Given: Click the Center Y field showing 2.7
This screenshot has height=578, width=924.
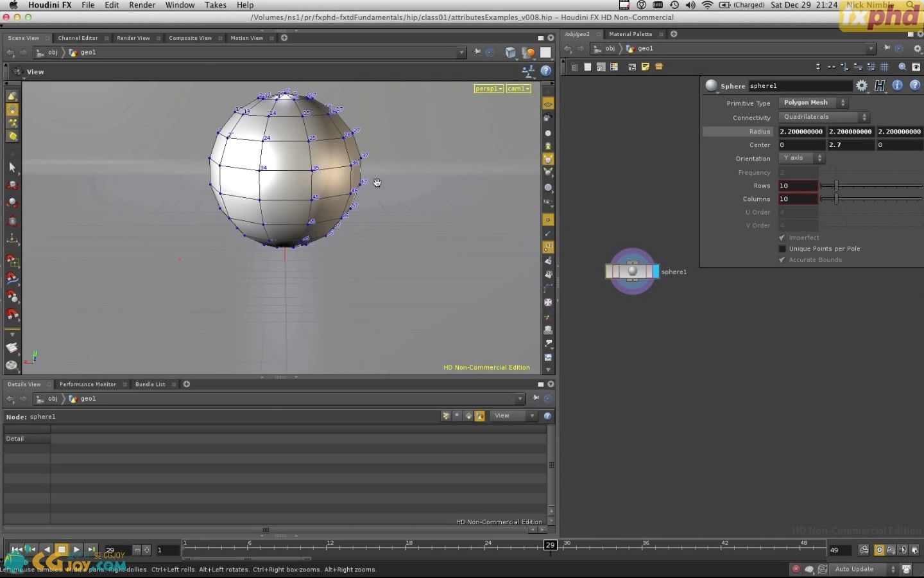Looking at the screenshot, I should point(851,145).
